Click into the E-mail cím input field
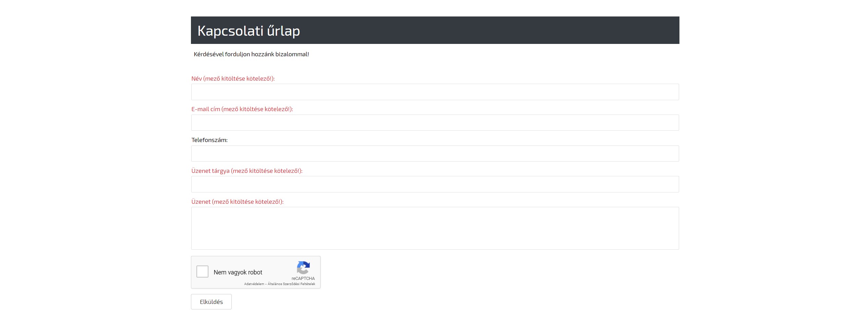The image size is (868, 318). point(435,123)
